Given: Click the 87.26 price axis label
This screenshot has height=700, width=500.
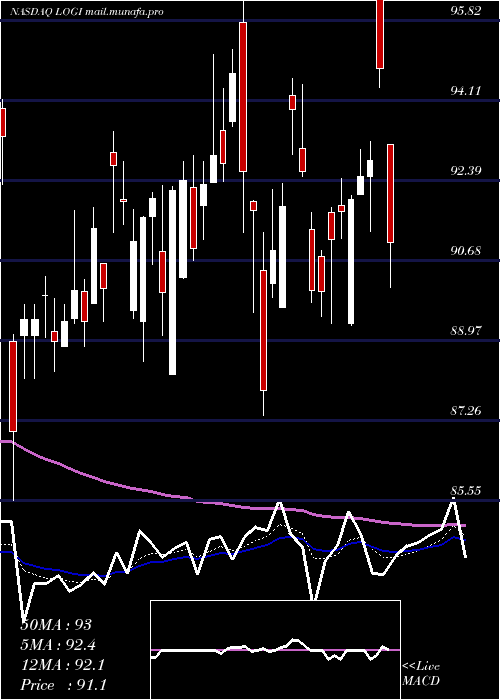Looking at the screenshot, I should [466, 410].
